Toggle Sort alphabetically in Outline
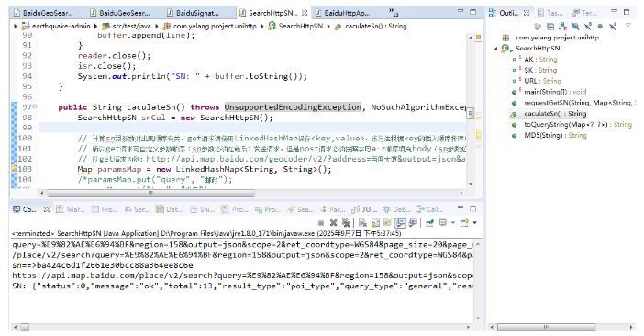The width and height of the screenshot is (644, 336). [x=562, y=27]
